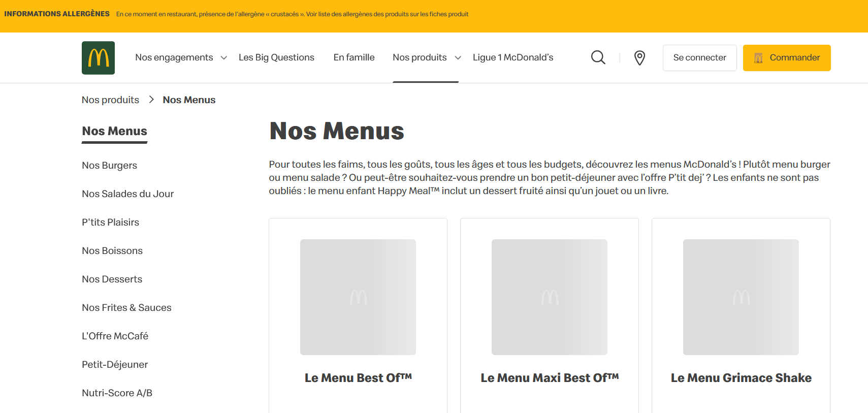Open Nos Salades du Jour category
This screenshot has width=868, height=413.
click(x=128, y=194)
